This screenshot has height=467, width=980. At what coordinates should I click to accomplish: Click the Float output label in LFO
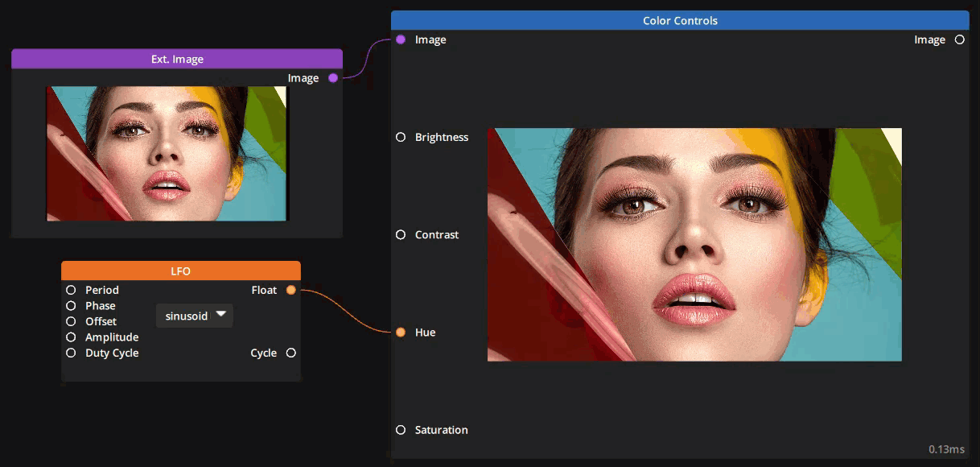[x=264, y=290]
